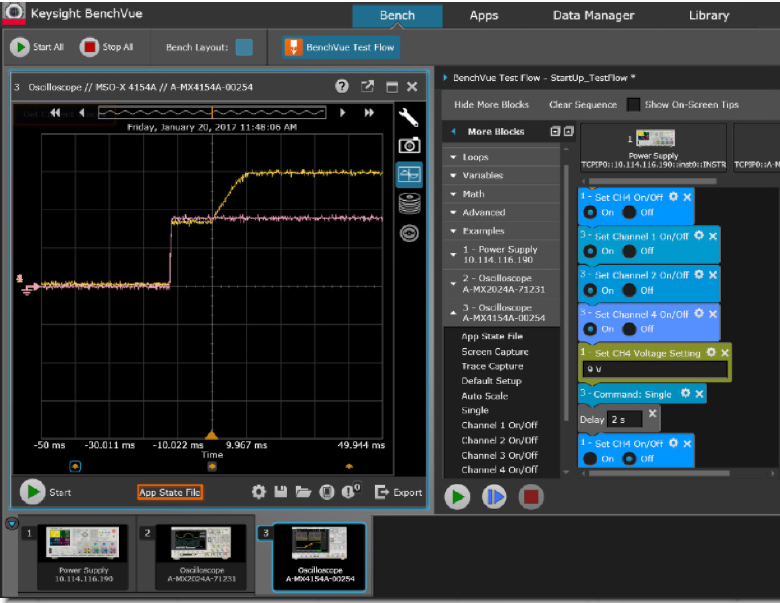Expand the Loops category
Screen dimensions: 780x603
501,157
